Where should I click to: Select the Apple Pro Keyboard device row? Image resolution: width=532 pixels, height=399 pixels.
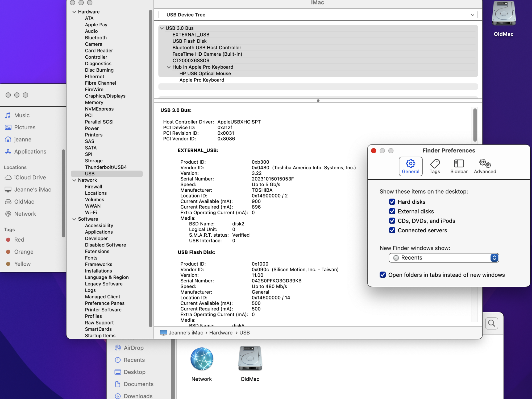point(202,80)
